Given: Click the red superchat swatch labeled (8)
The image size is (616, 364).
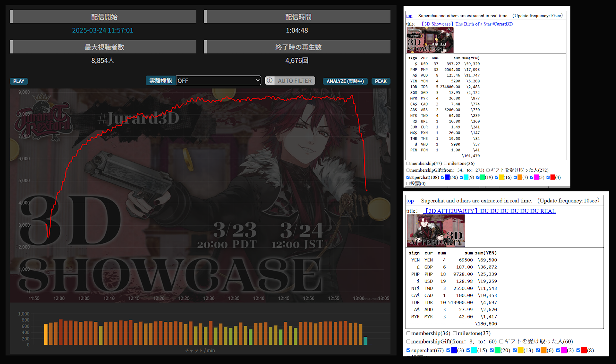Looking at the screenshot, I should point(584,350).
